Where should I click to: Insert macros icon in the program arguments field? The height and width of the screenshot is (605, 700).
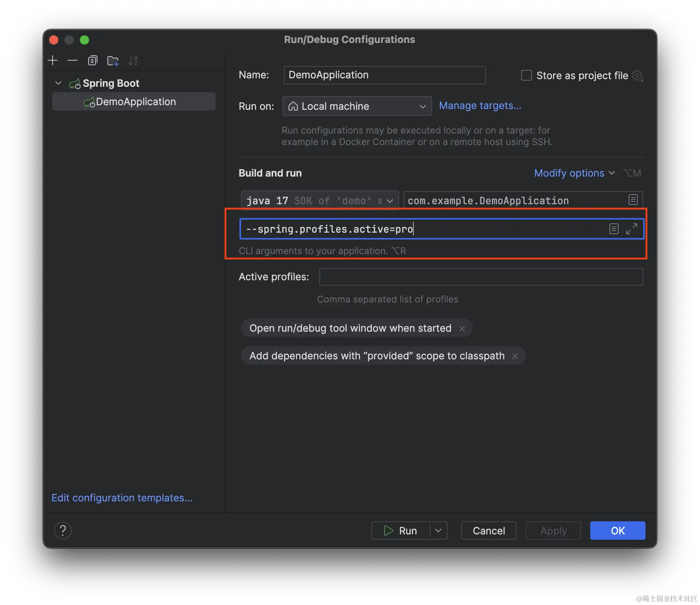[614, 229]
